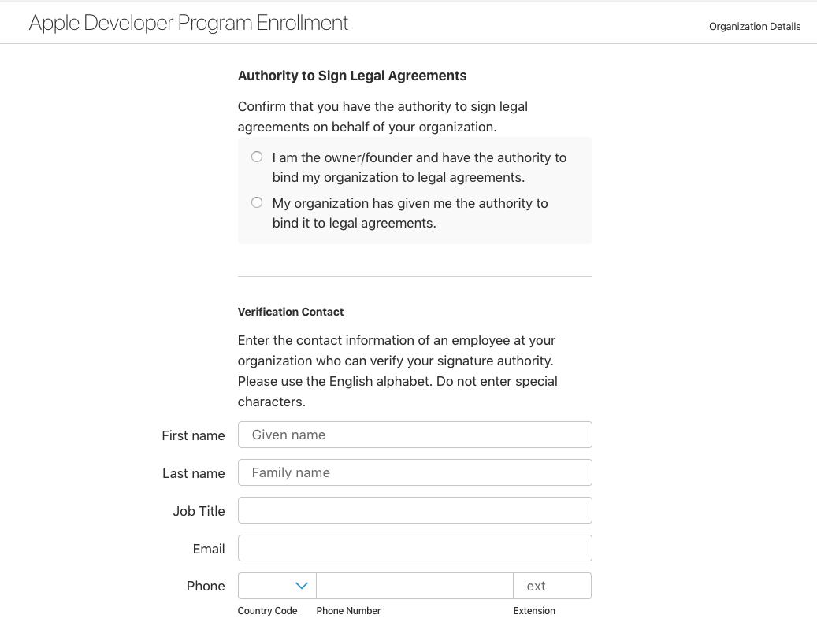Screen dimensions: 817x644
Task: Click the Phone Number caption text
Action: pos(348,611)
